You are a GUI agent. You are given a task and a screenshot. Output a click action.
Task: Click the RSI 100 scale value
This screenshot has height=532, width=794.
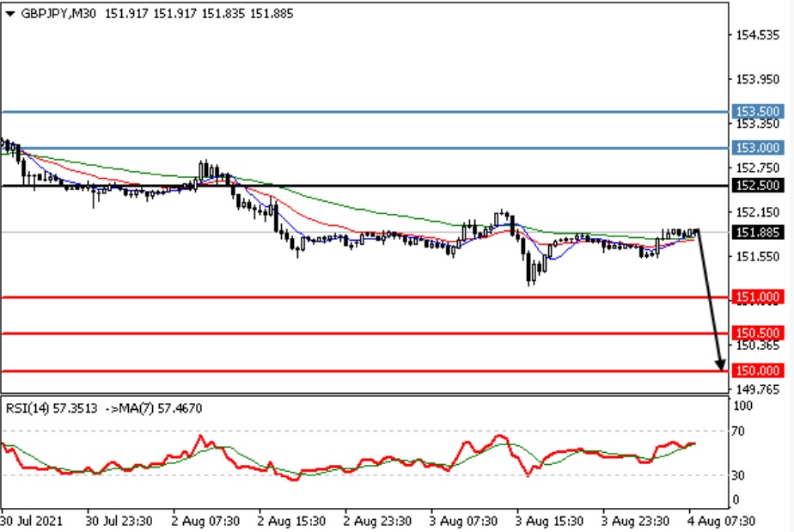click(x=742, y=406)
